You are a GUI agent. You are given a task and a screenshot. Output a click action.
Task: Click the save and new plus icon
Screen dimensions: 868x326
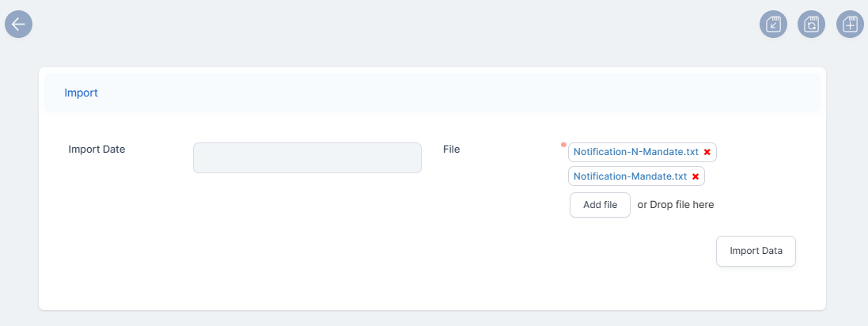pyautogui.click(x=850, y=25)
